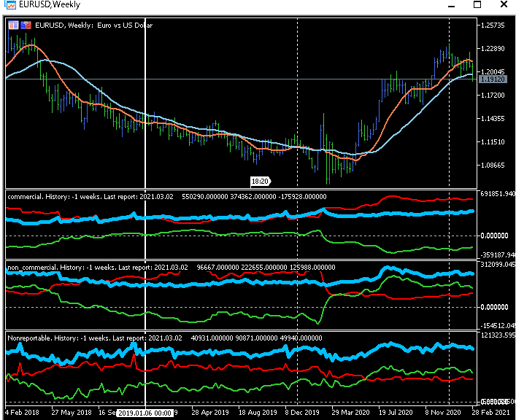
Task: Click the crosshair date label 2019.01.06 00:00
Action: (145, 413)
